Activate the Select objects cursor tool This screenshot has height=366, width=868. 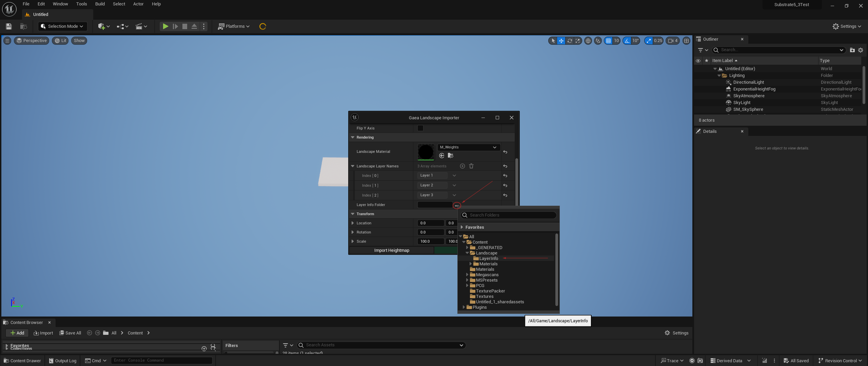click(x=553, y=41)
